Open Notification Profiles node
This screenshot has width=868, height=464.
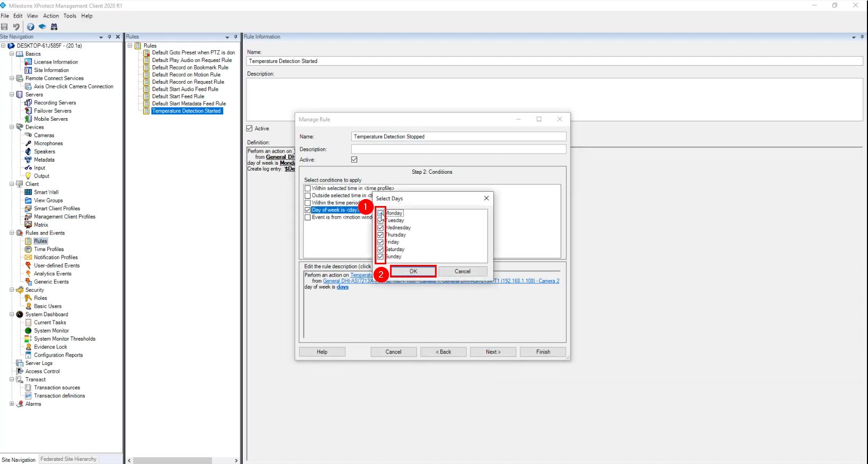pyautogui.click(x=56, y=257)
